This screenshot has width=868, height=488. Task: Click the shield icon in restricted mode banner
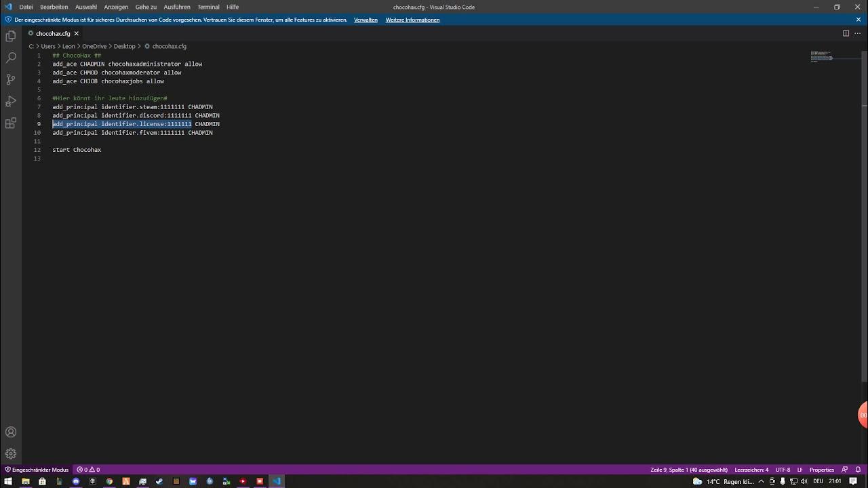[8, 20]
